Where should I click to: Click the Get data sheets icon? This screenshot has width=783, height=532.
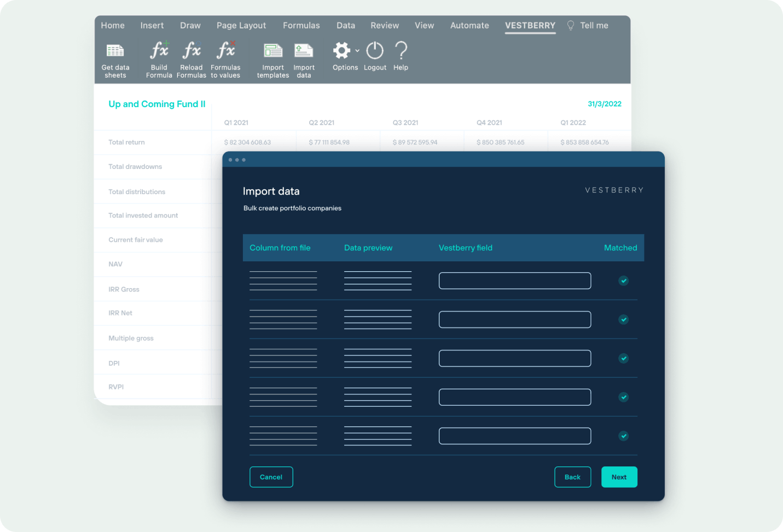point(115,51)
